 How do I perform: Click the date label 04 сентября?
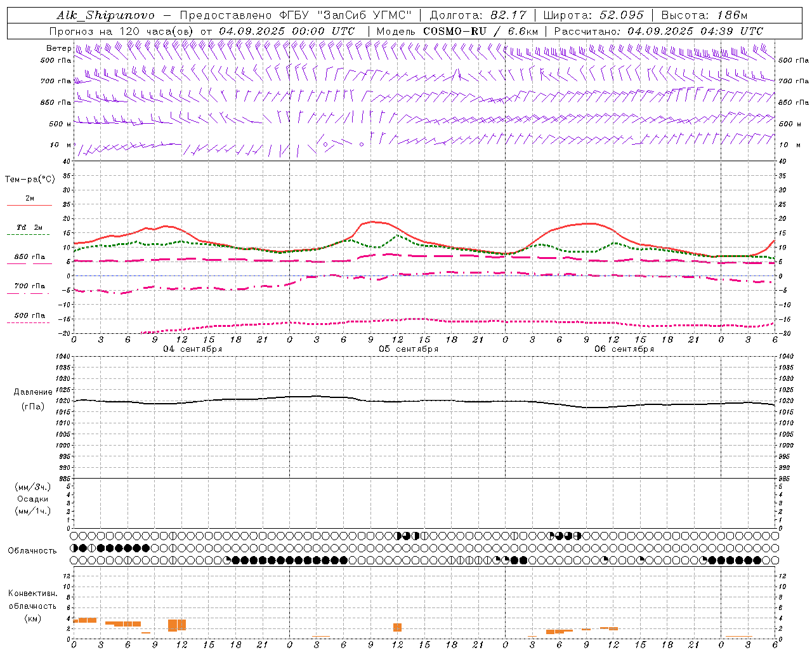pos(193,349)
